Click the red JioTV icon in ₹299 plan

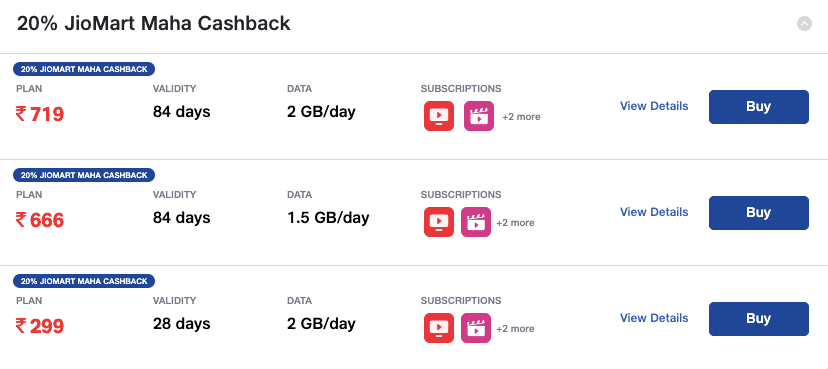click(439, 328)
